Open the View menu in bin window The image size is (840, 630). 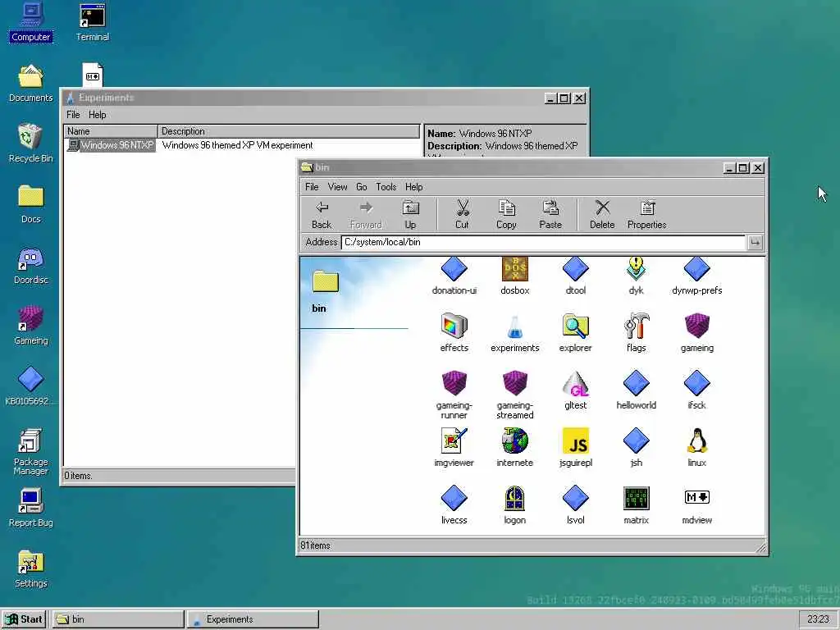click(x=337, y=187)
